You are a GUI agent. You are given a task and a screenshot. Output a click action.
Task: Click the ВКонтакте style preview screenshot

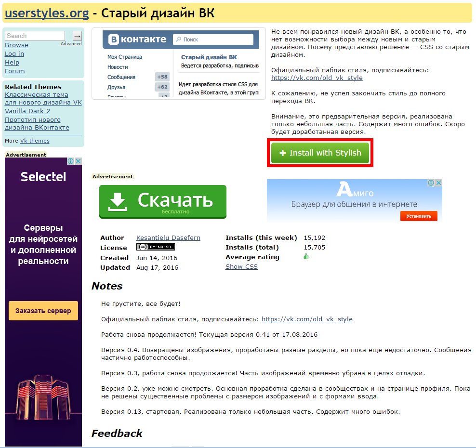178,64
